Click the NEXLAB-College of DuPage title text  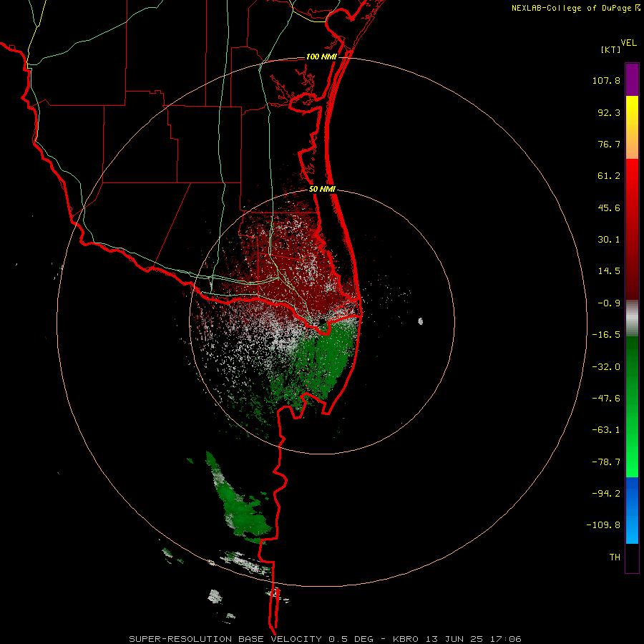(572, 8)
